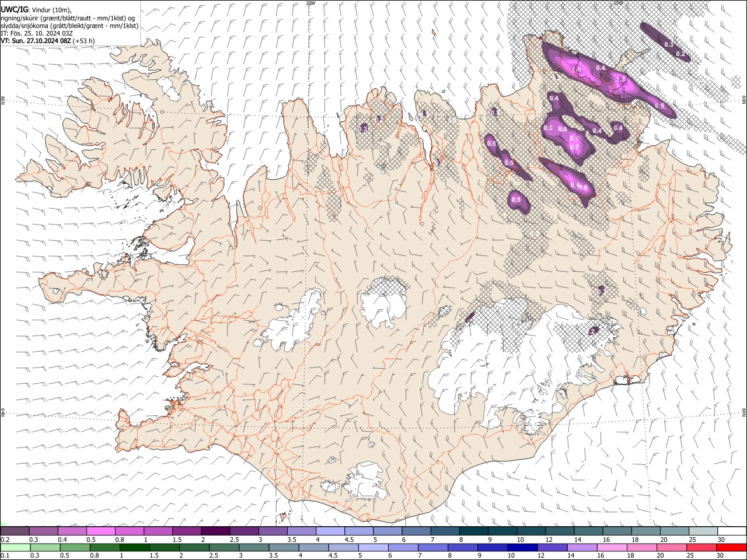Click the rain legend label "0.1"
Viewport: 747px width, 560px height.
click(5, 556)
